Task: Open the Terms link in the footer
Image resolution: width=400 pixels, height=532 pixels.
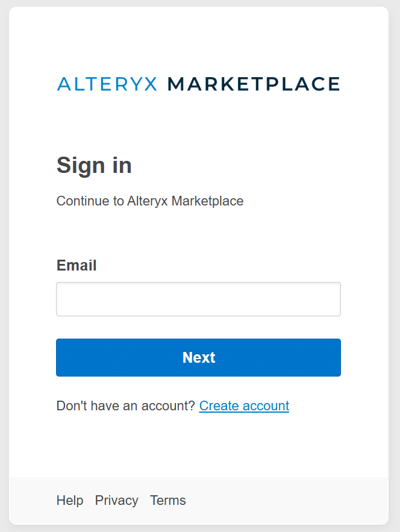Action: click(x=168, y=500)
